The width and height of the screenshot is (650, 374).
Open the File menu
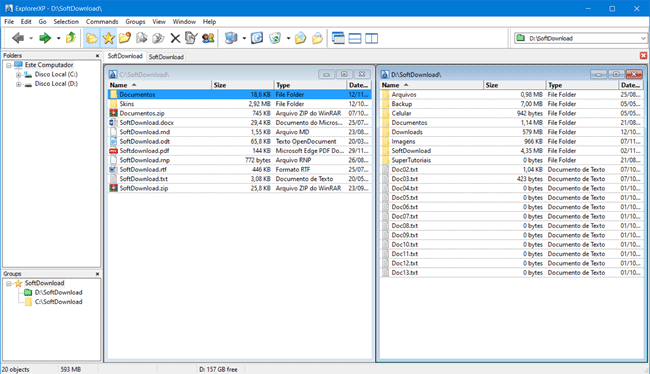[x=9, y=22]
